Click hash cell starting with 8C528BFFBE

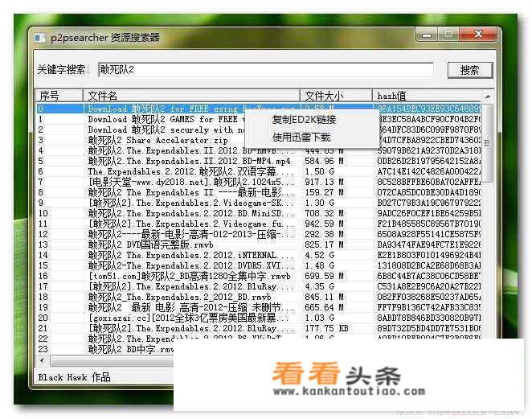(x=429, y=182)
